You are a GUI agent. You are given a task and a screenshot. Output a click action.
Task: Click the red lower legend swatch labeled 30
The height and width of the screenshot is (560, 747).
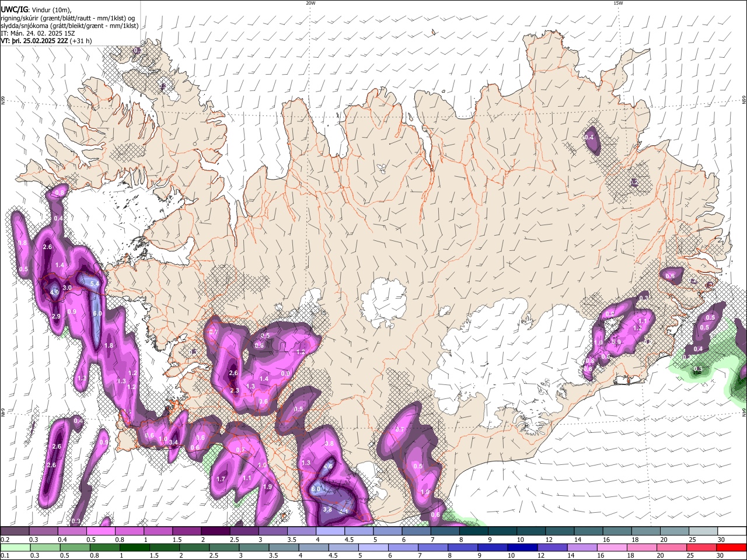pyautogui.click(x=732, y=547)
